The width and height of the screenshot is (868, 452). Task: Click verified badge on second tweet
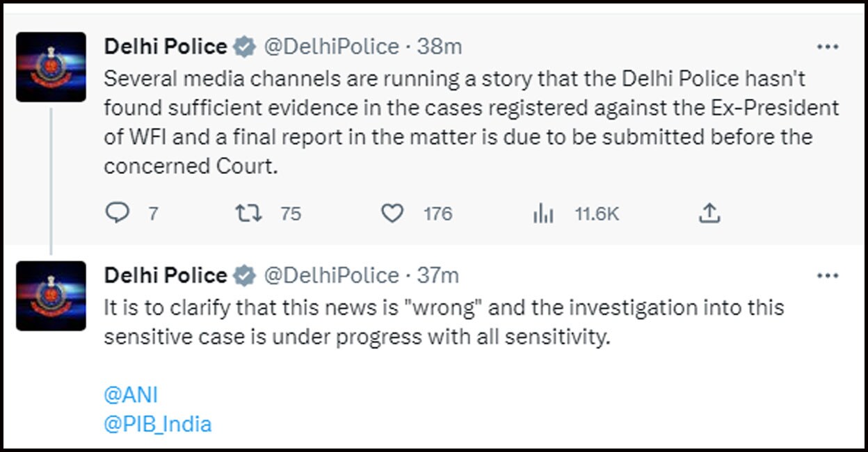(x=243, y=276)
